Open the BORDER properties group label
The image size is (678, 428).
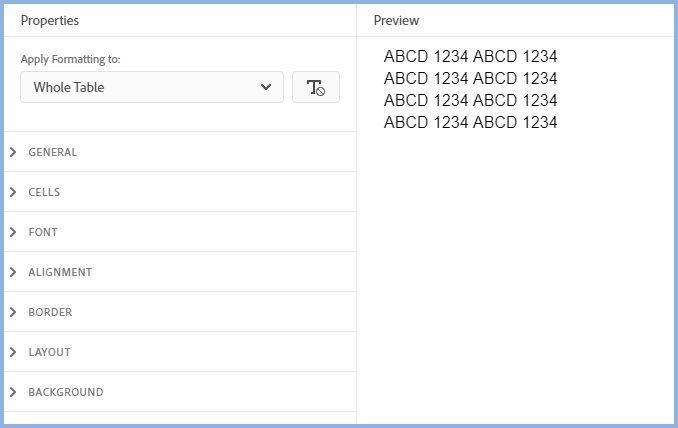50,312
